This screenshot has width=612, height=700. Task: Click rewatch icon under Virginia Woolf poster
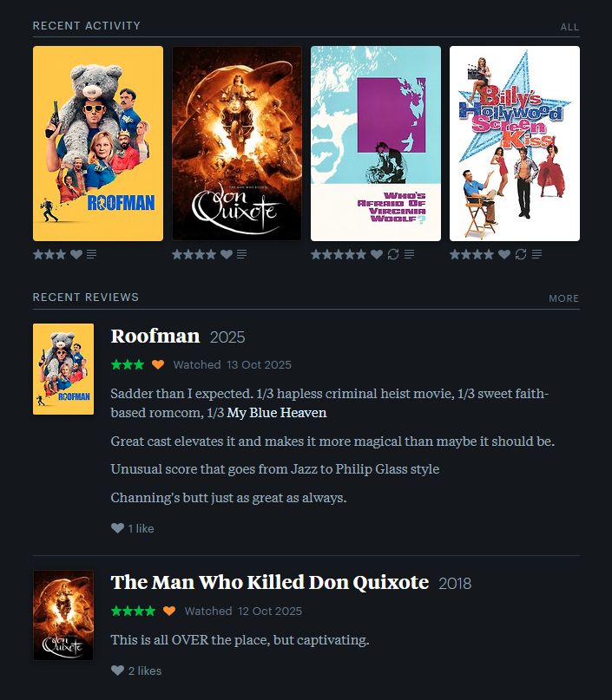pyautogui.click(x=393, y=254)
